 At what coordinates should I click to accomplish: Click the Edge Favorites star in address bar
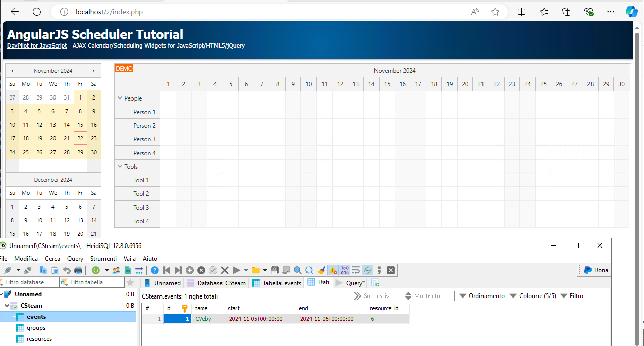tap(495, 11)
